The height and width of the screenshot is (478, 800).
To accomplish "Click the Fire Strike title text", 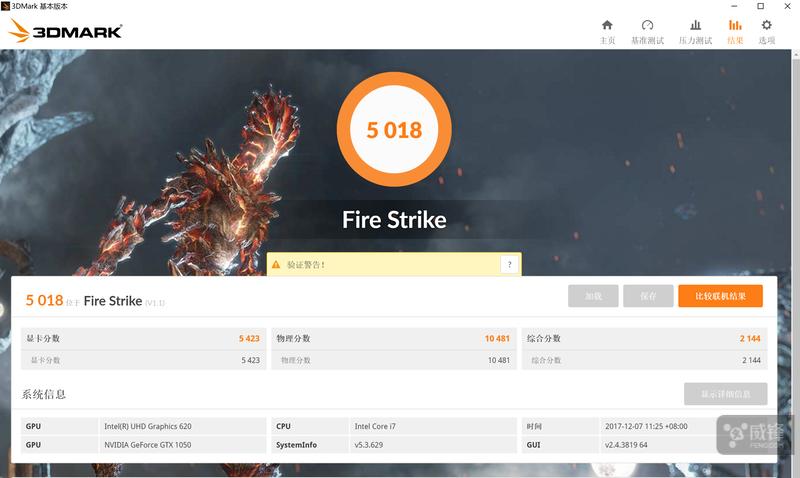I will (394, 220).
